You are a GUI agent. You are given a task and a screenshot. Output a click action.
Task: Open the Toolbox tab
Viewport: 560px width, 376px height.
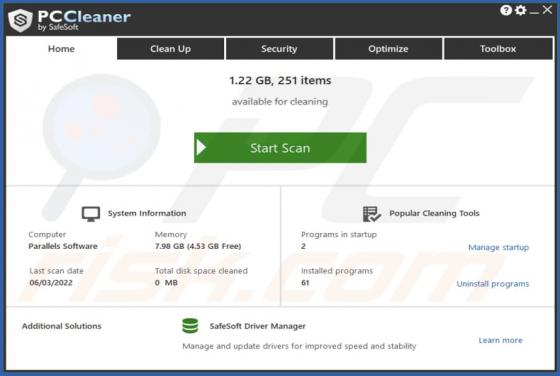498,49
